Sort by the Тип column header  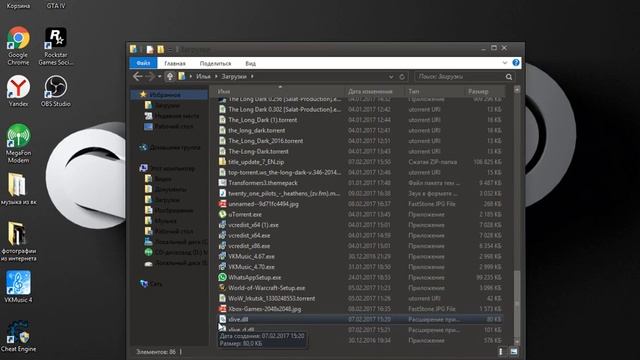pos(435,91)
